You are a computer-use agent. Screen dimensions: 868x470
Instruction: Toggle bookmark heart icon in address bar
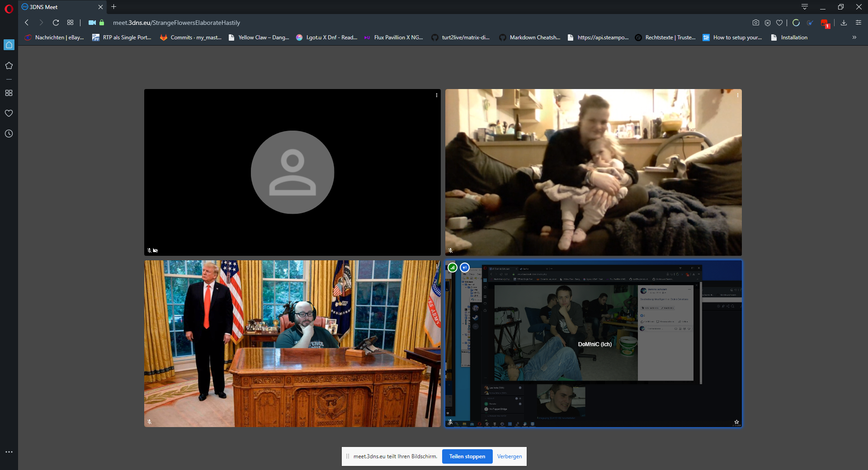(779, 23)
